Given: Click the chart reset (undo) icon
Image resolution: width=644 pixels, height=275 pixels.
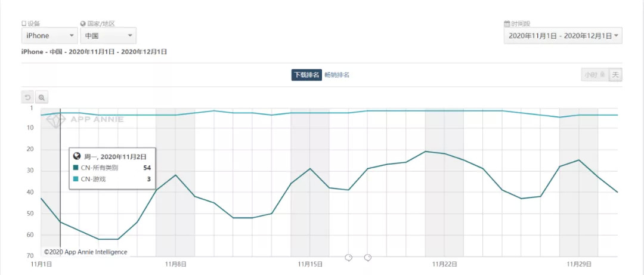Looking at the screenshot, I should coord(28,97).
